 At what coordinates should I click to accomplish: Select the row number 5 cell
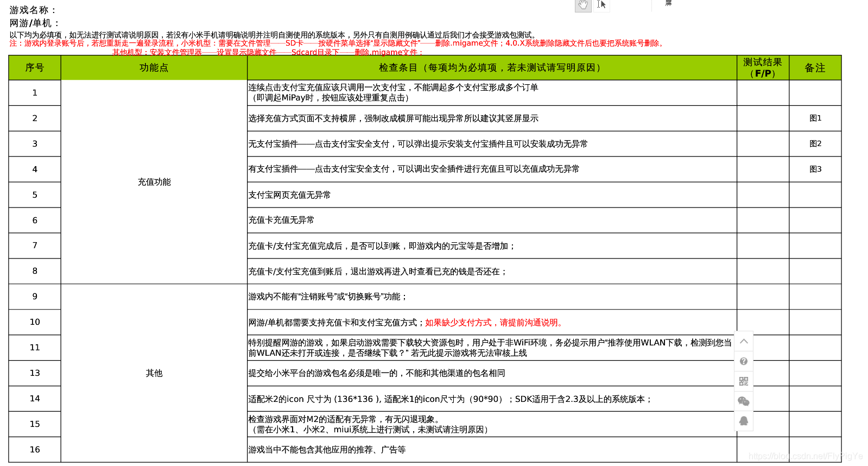[x=35, y=195]
